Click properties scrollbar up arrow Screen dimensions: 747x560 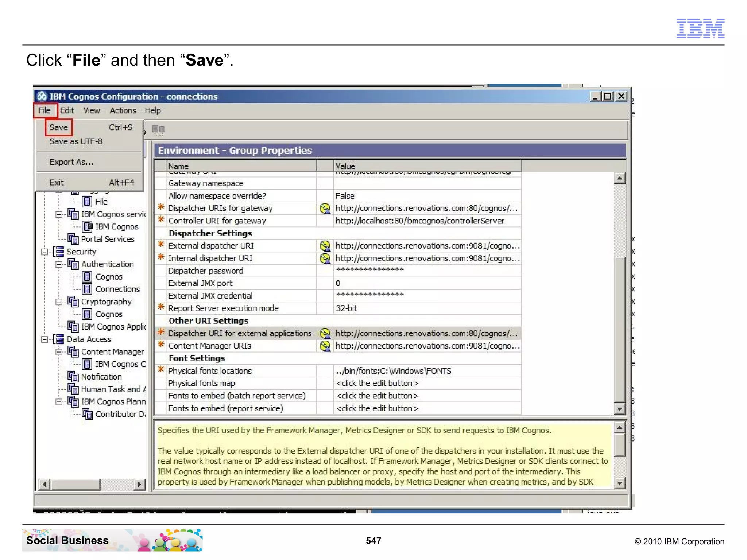620,178
